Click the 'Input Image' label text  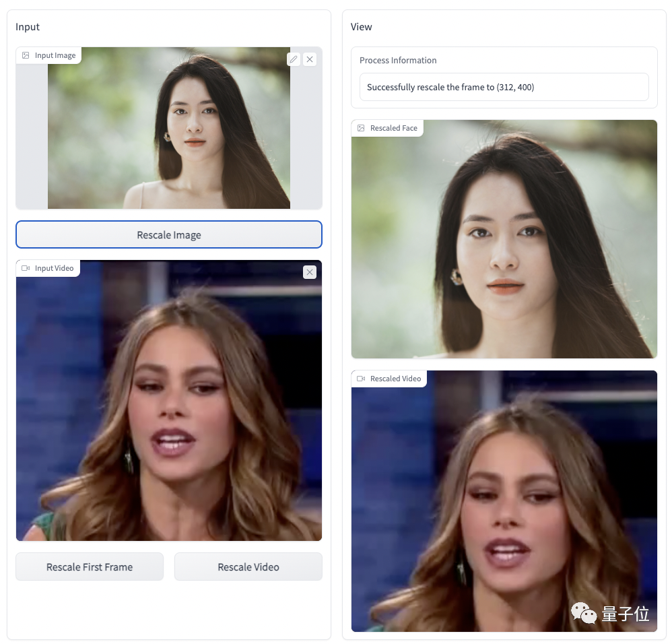(x=55, y=55)
